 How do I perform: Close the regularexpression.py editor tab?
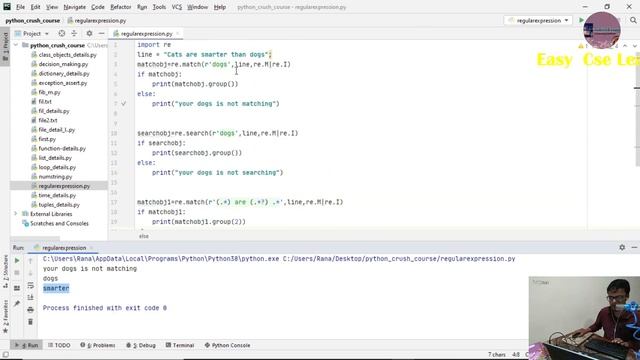[178, 33]
